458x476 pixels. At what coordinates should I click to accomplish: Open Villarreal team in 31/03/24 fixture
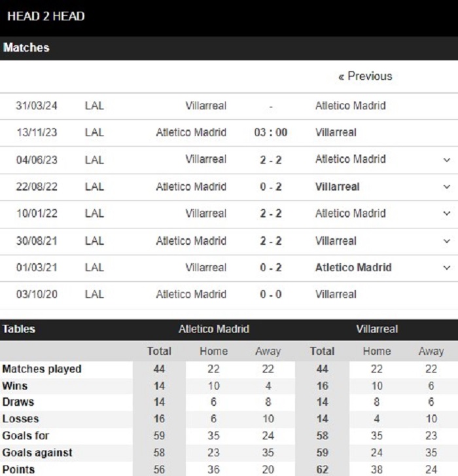[x=205, y=105]
